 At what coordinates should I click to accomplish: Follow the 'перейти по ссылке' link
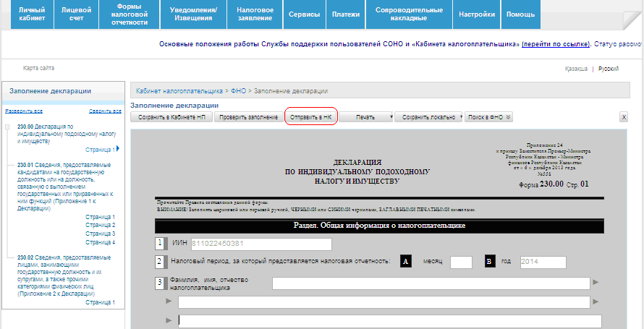pyautogui.click(x=555, y=45)
